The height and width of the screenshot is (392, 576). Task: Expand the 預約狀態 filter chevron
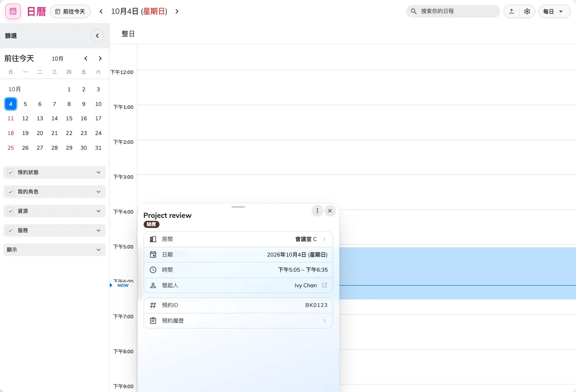point(99,172)
